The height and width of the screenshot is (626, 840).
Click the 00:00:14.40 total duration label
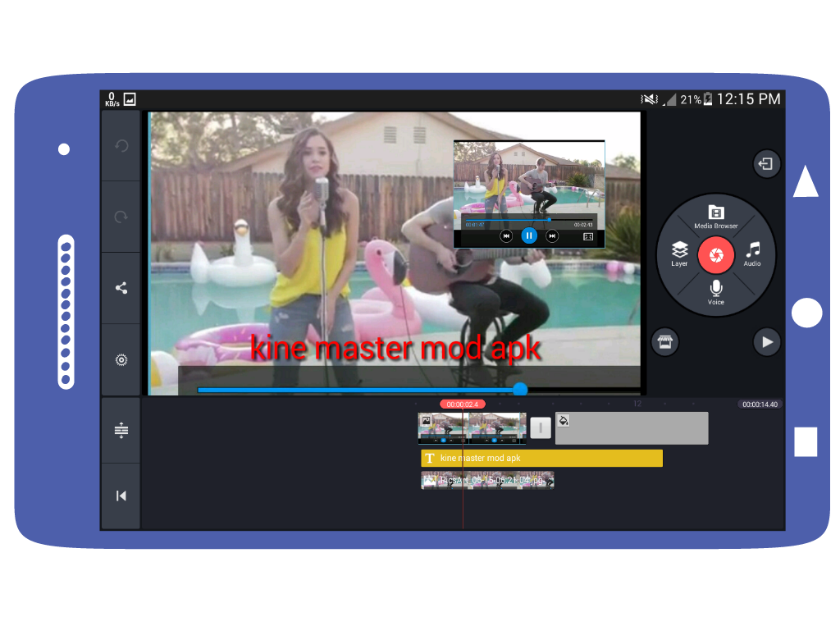click(760, 404)
